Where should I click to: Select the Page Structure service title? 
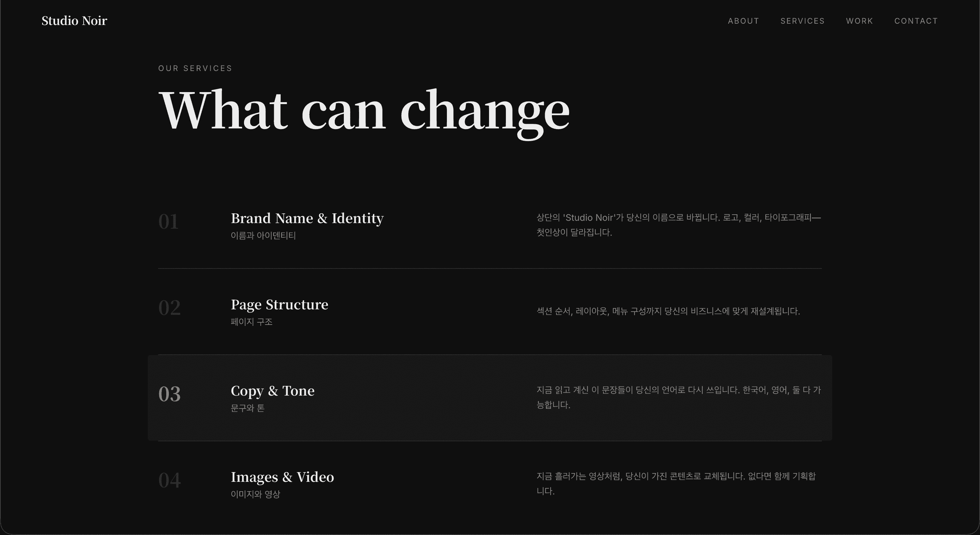[279, 304]
